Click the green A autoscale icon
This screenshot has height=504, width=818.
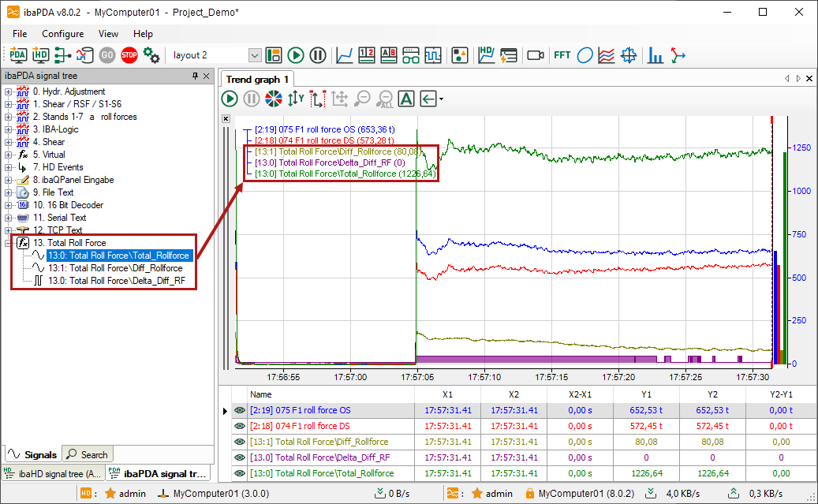[x=406, y=99]
